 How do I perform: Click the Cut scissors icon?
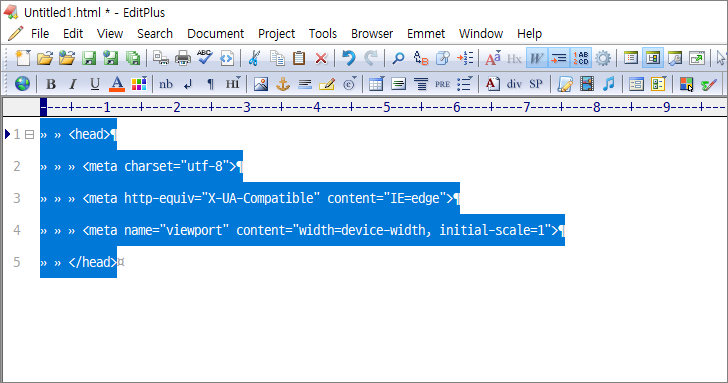pos(254,58)
